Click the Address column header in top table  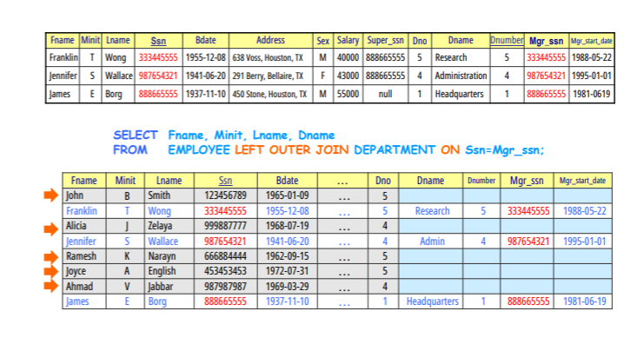[270, 40]
